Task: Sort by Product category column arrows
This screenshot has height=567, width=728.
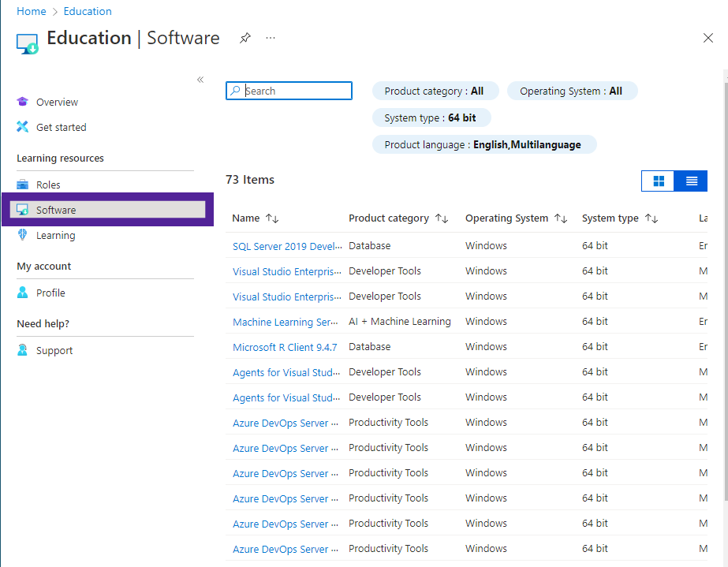Action: click(442, 218)
